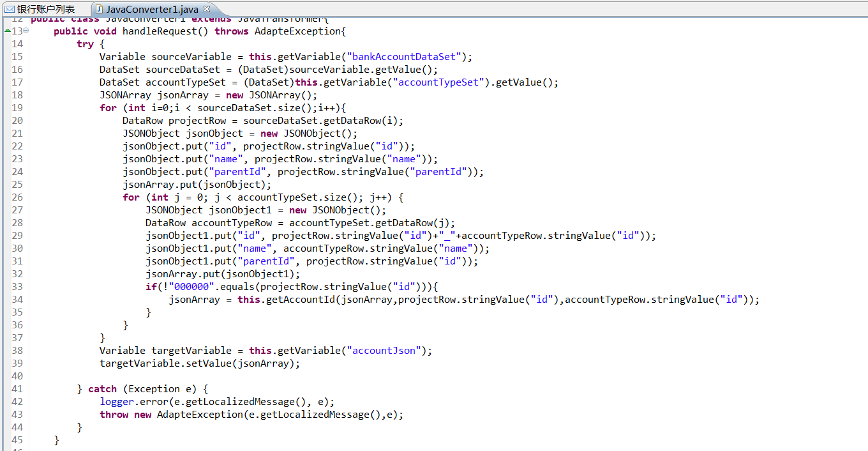The image size is (868, 451).
Task: Click sourceVariable.getValue() on line 16
Action: (x=361, y=70)
